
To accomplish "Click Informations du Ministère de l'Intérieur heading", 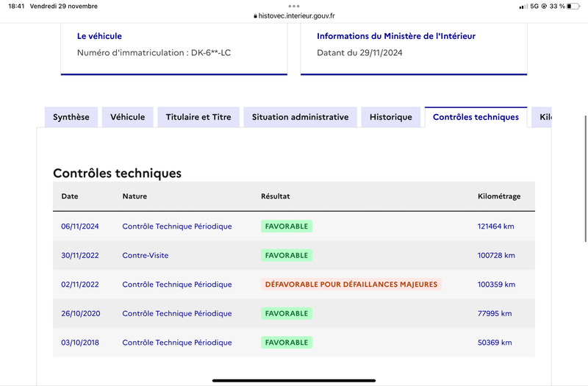I will (396, 36).
